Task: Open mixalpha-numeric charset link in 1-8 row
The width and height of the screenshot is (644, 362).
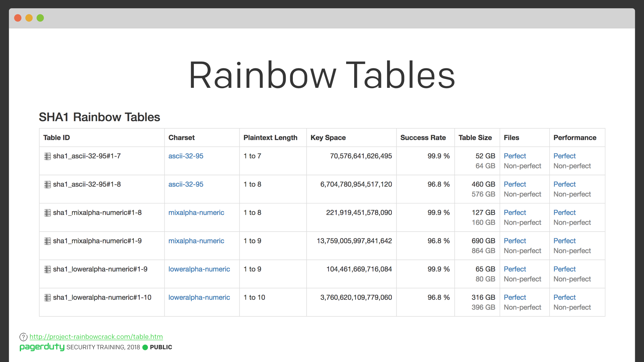Action: coord(196,213)
